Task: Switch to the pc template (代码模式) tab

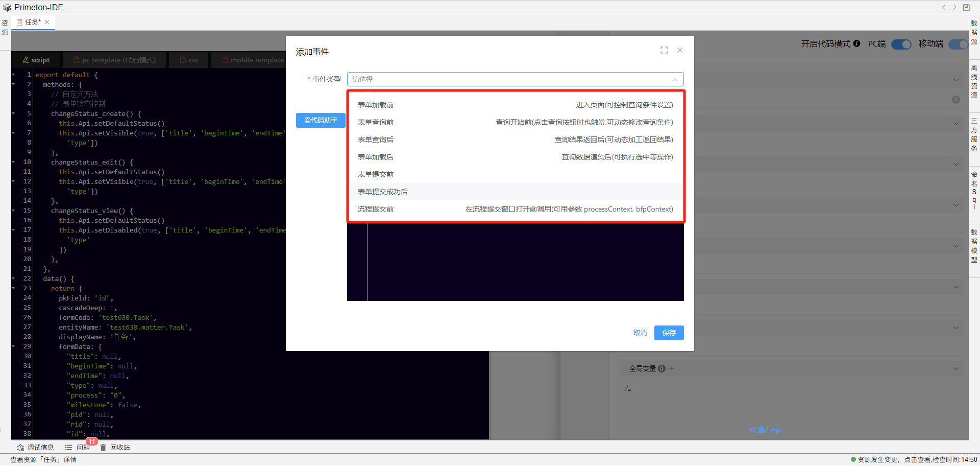Action: coord(114,60)
